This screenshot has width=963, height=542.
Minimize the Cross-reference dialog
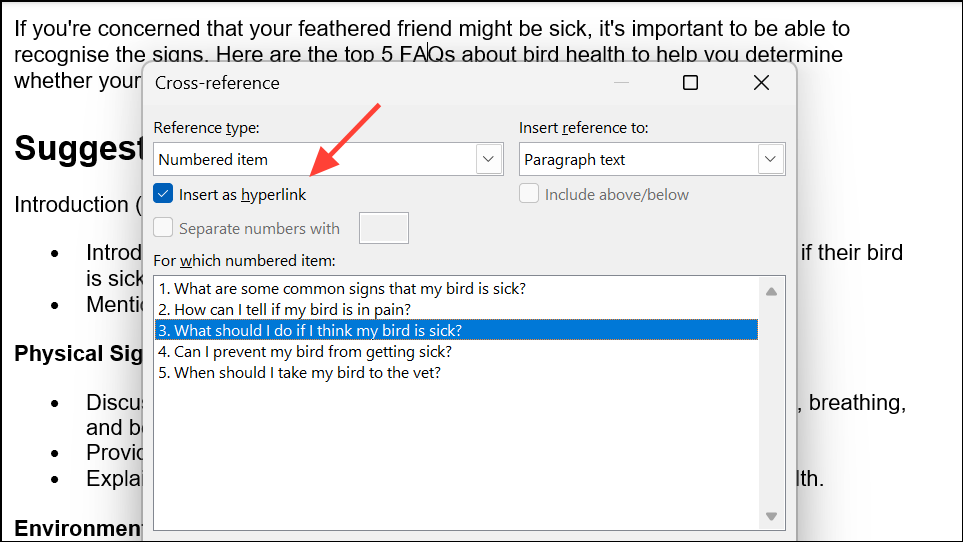tap(622, 83)
